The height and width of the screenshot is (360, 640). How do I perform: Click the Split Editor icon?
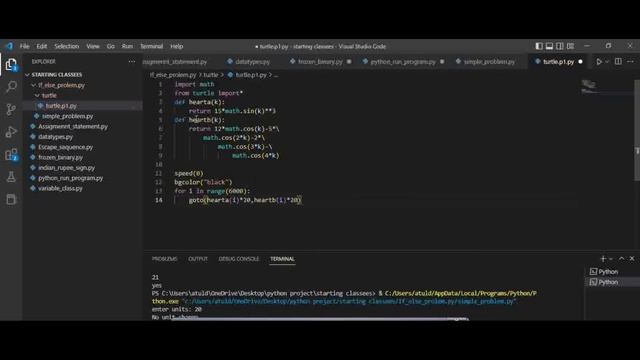click(618, 62)
